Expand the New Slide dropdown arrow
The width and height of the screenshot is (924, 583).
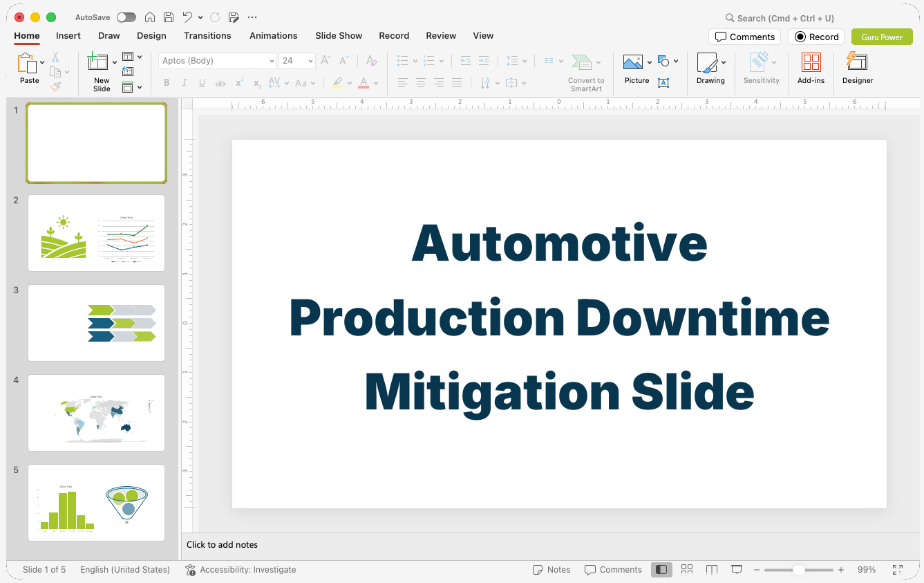pyautogui.click(x=115, y=62)
